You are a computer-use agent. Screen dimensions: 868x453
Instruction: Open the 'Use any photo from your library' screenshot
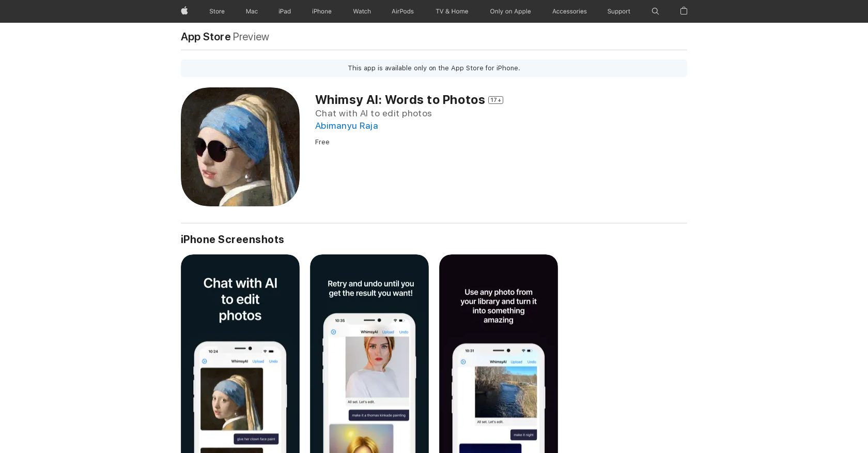tap(499, 354)
